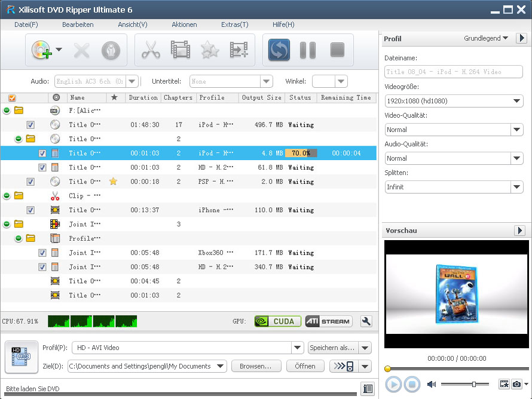
Task: Uncheck the 01:48:30 title checkbox
Action: click(30, 125)
